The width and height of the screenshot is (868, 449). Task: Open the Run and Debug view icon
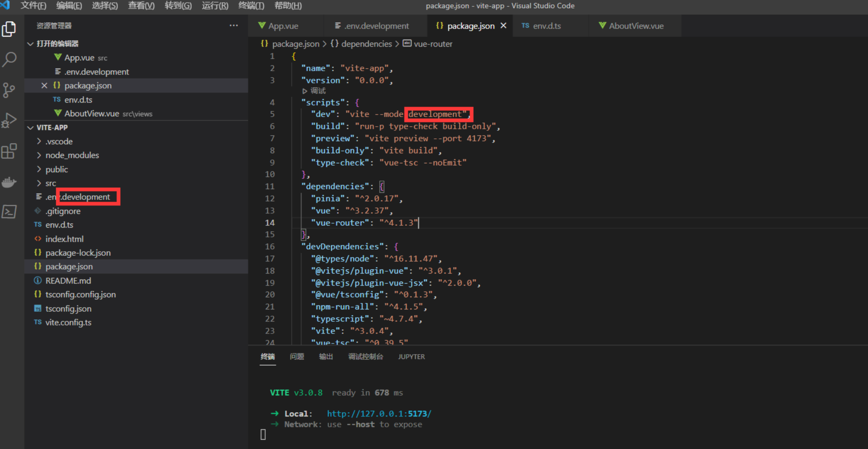[x=9, y=120]
